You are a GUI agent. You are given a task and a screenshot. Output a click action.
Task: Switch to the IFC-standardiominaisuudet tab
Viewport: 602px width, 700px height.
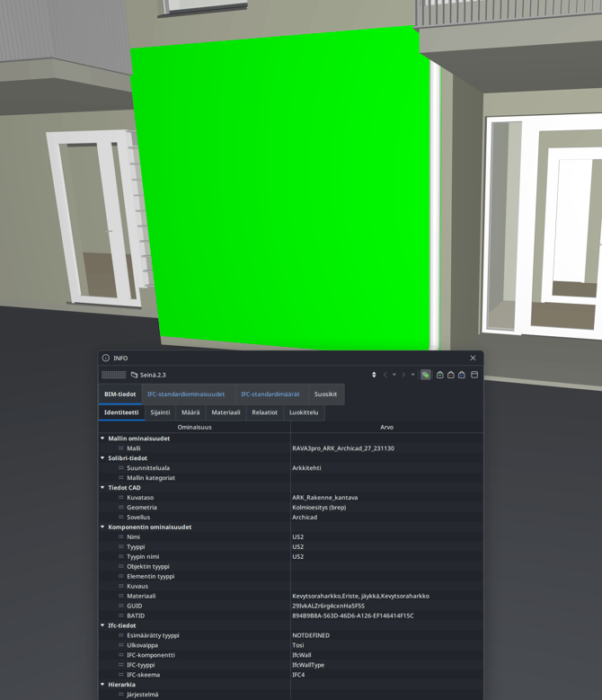186,394
